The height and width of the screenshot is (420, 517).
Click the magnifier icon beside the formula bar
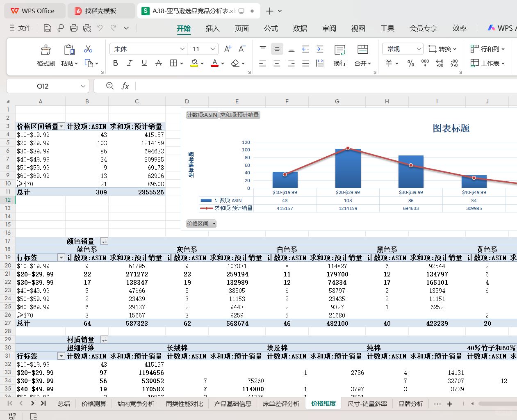click(x=110, y=86)
